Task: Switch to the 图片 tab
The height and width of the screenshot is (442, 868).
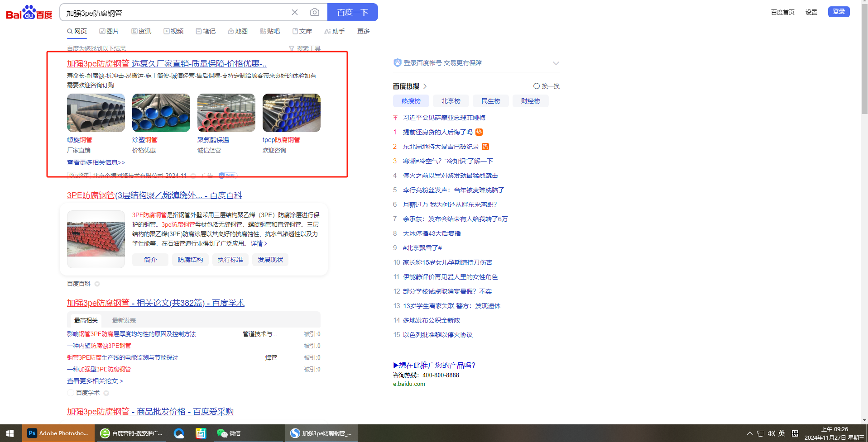Action: tap(109, 31)
